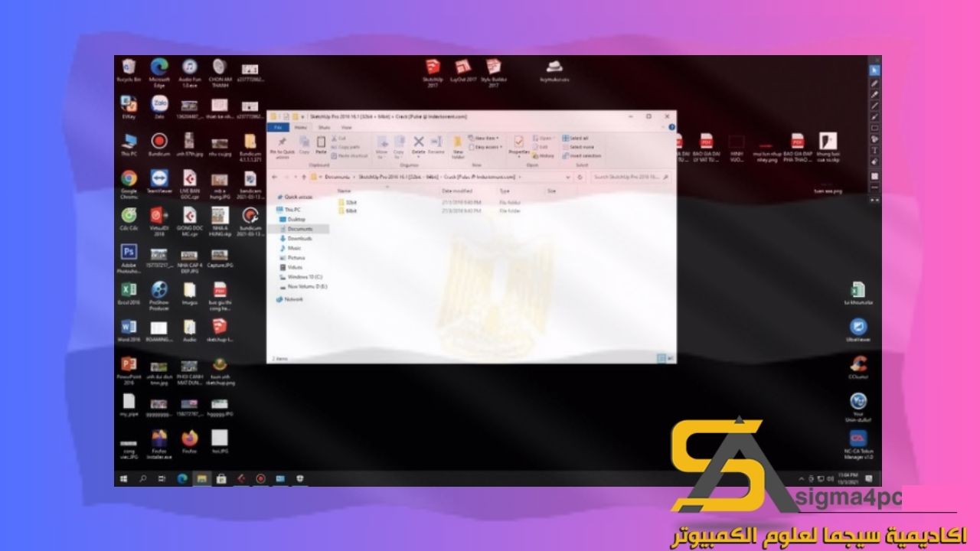Viewport: 980px width, 551px height.
Task: Select the This PC desktop icon
Action: 129,144
